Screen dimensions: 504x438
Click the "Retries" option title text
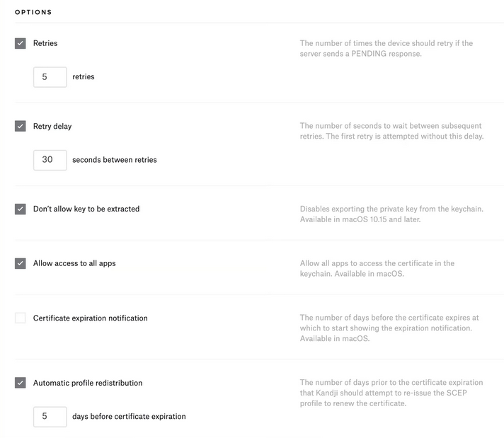point(45,43)
